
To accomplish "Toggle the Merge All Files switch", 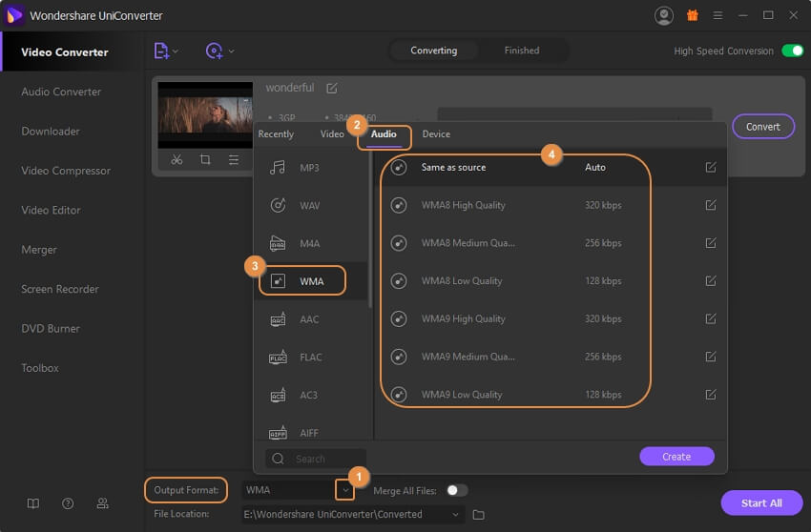I will click(457, 490).
